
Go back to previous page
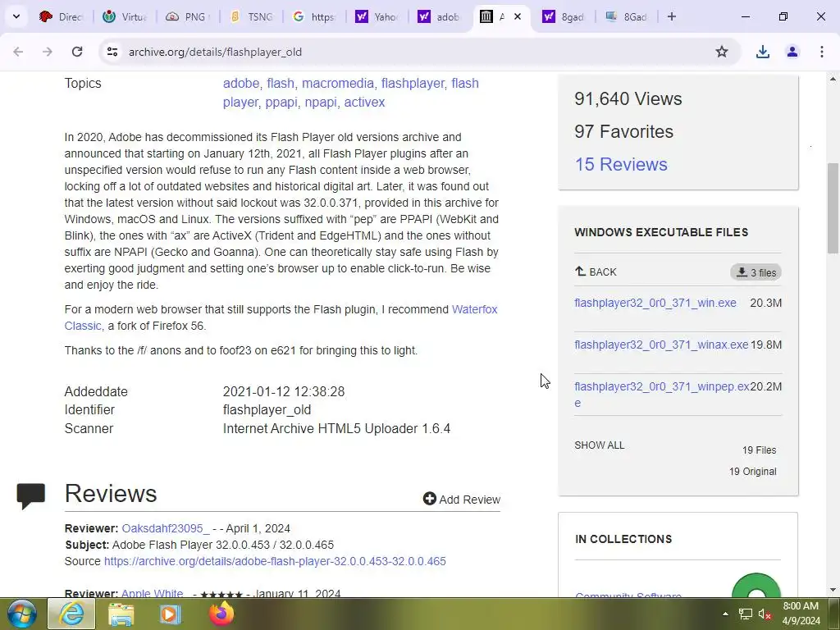[x=18, y=52]
